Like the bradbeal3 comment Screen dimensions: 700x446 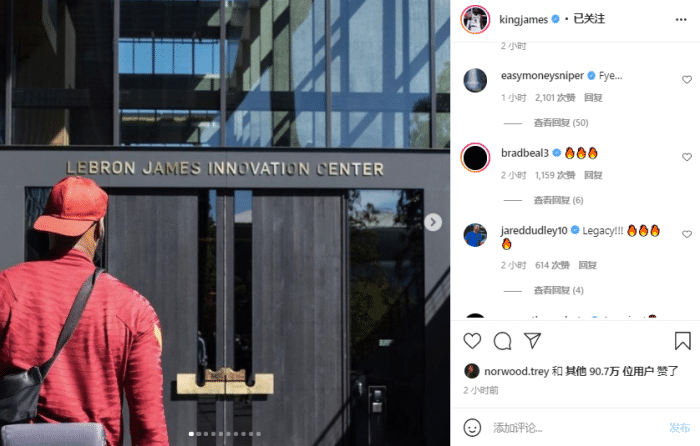(x=687, y=157)
